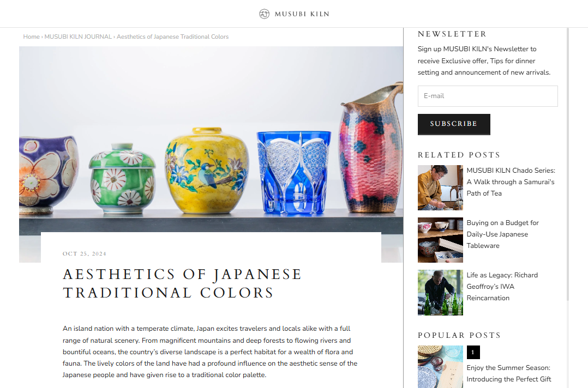Focus the E-mail newsletter input field
Viewport: 588px width, 388px height.
pyautogui.click(x=488, y=96)
